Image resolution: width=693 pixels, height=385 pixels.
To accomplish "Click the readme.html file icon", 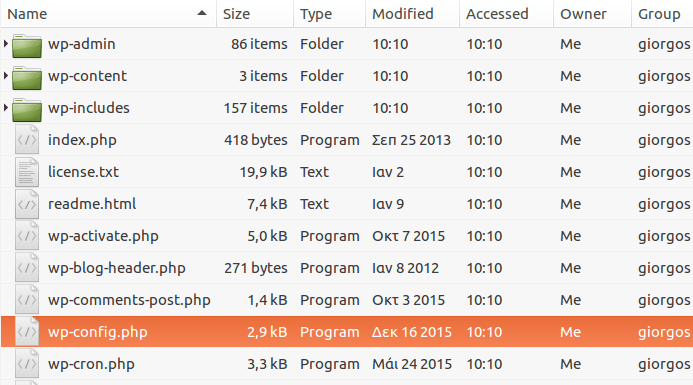I will click(27, 204).
